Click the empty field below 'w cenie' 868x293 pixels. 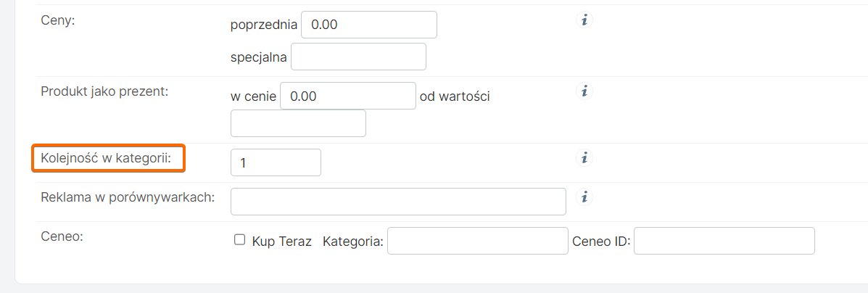pos(298,123)
